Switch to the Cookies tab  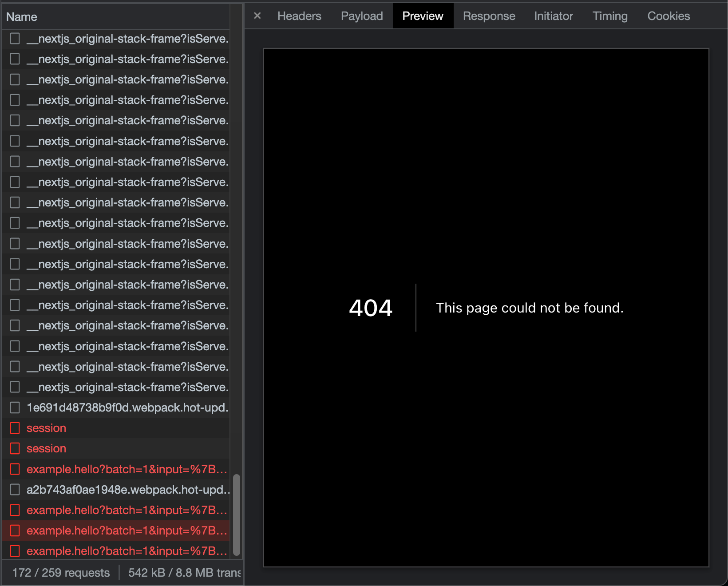[669, 16]
